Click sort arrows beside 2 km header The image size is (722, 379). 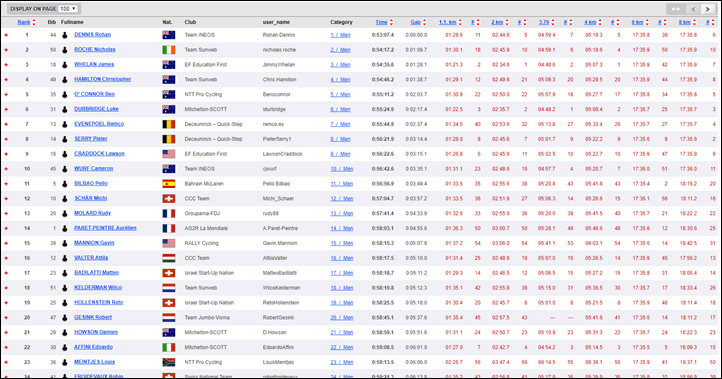(507, 22)
